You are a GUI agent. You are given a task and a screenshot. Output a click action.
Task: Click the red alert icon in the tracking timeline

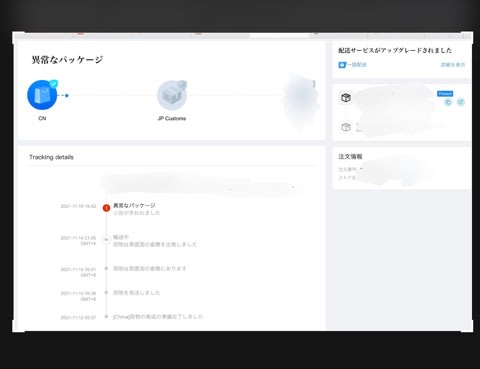pyautogui.click(x=106, y=208)
